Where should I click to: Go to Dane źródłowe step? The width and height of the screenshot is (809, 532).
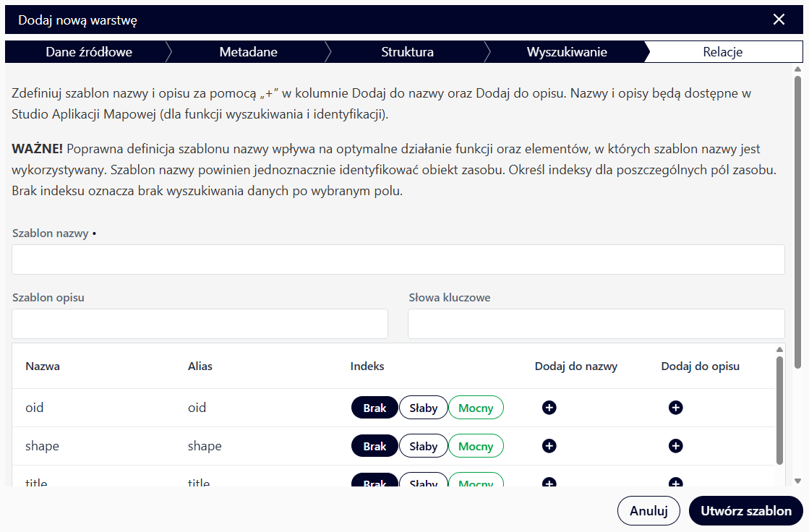[x=89, y=52]
